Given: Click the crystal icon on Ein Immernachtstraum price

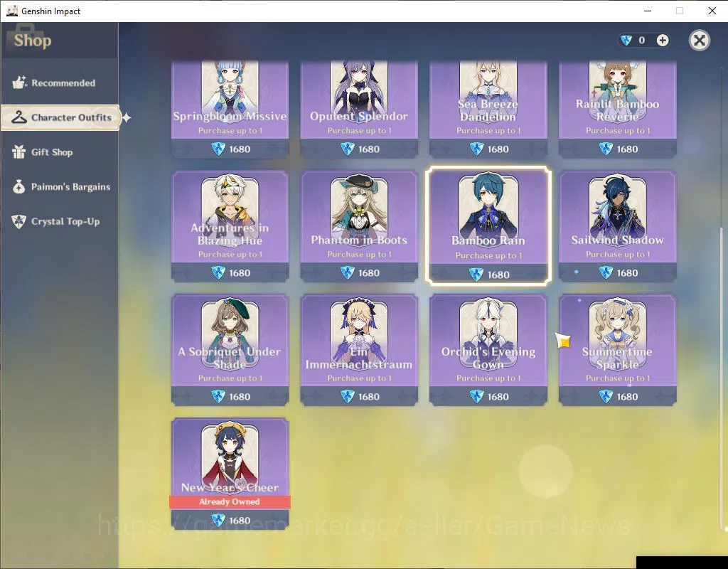Looking at the screenshot, I should (347, 397).
